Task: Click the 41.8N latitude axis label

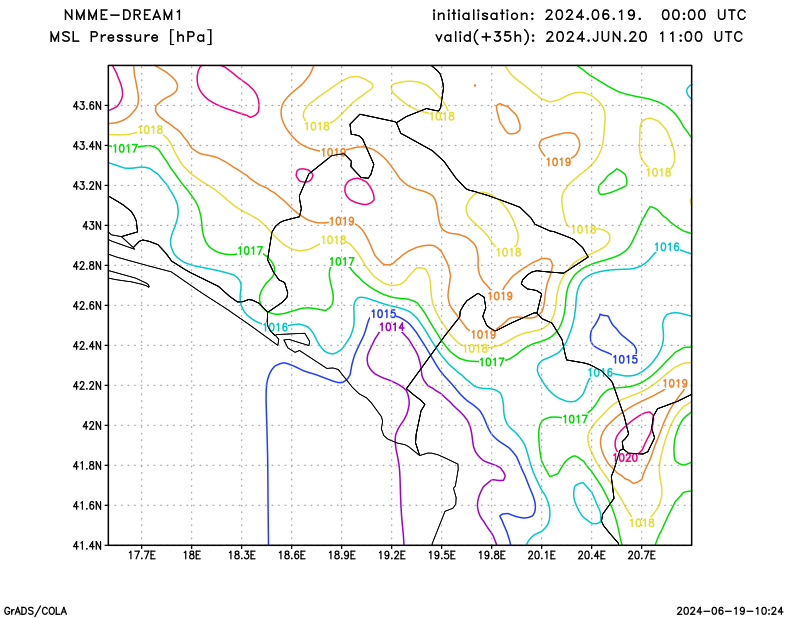Action: (87, 465)
